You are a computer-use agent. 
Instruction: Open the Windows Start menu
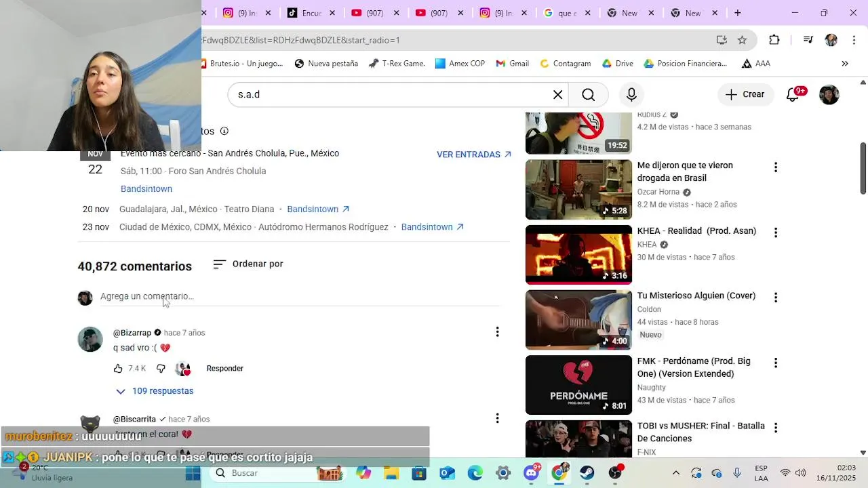(193, 473)
